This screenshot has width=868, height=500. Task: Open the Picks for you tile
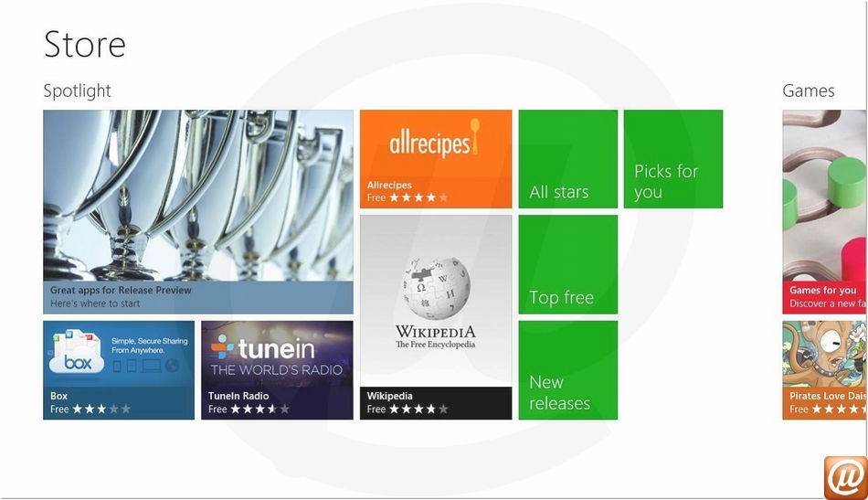673,159
